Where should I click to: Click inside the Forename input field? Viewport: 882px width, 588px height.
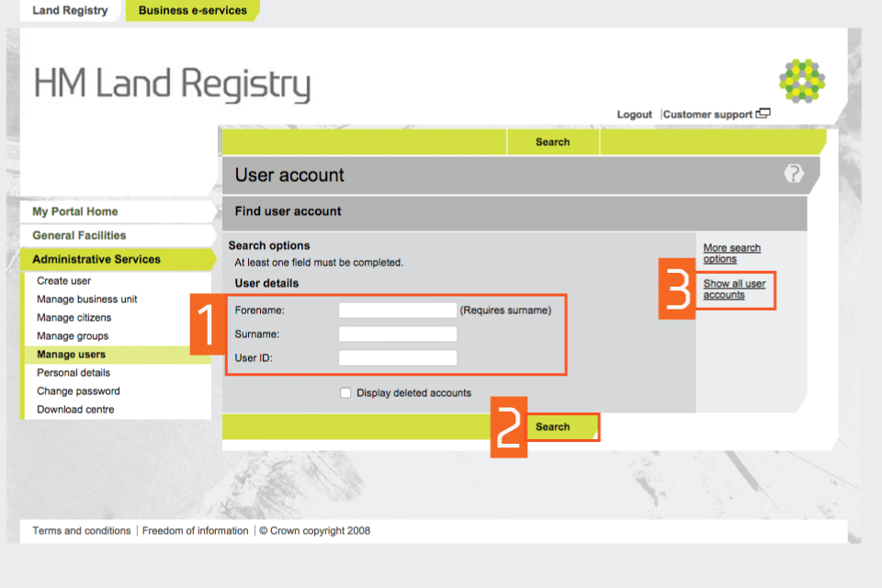point(397,311)
